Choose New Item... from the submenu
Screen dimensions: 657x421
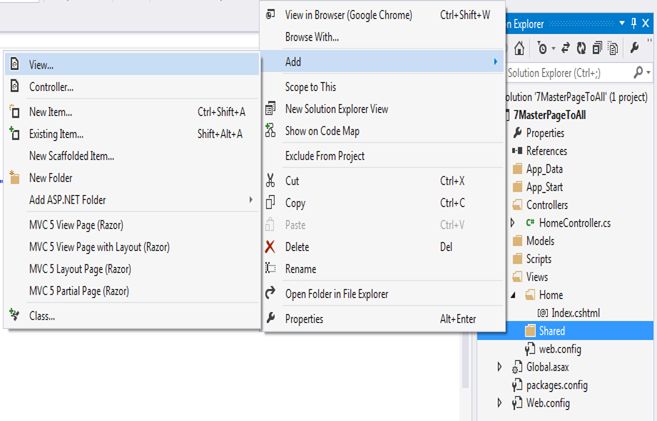[x=132, y=112]
